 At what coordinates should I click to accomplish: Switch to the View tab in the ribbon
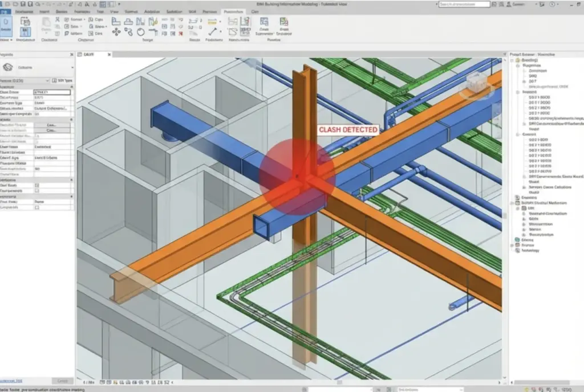point(114,10)
